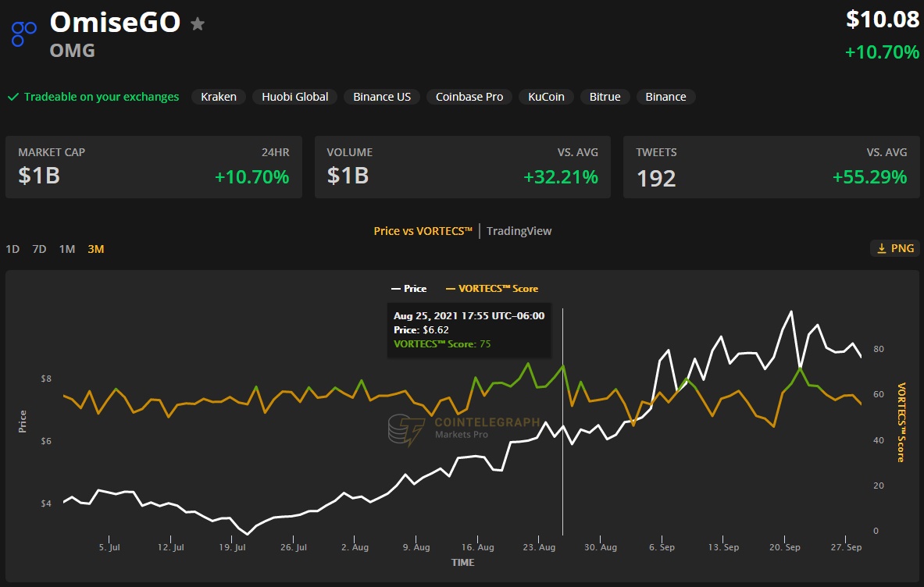Switch chart range to 3M
The image size is (924, 587).
coord(96,249)
